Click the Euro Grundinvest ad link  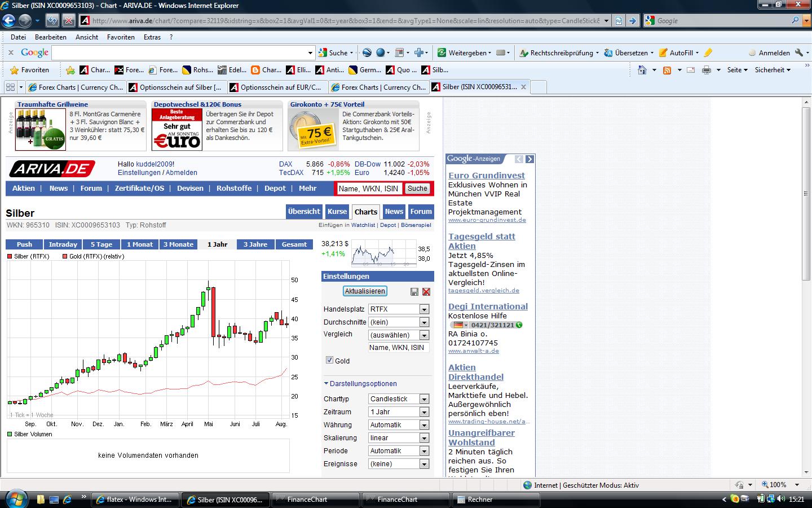[x=487, y=176]
